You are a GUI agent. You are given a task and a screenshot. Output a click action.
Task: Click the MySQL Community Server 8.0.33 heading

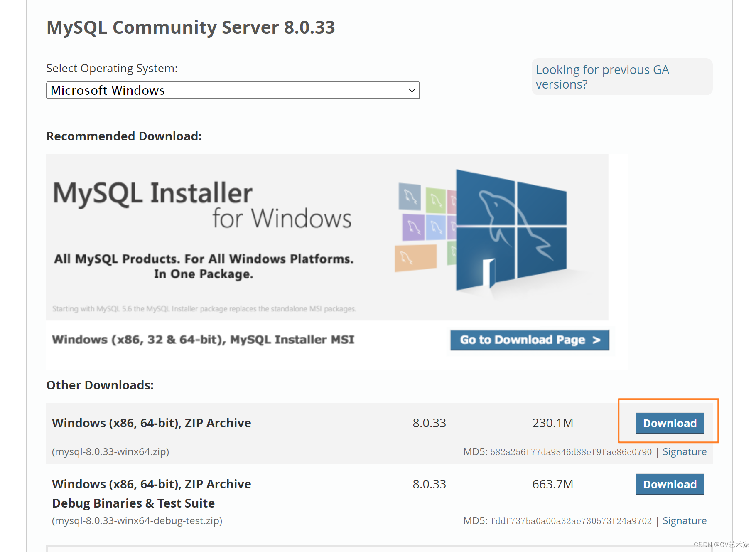(x=191, y=27)
